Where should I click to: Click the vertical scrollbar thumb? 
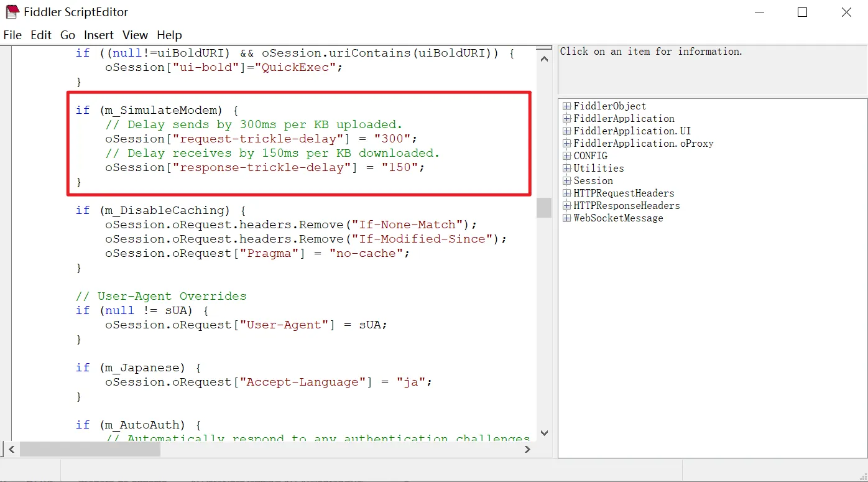(x=544, y=208)
